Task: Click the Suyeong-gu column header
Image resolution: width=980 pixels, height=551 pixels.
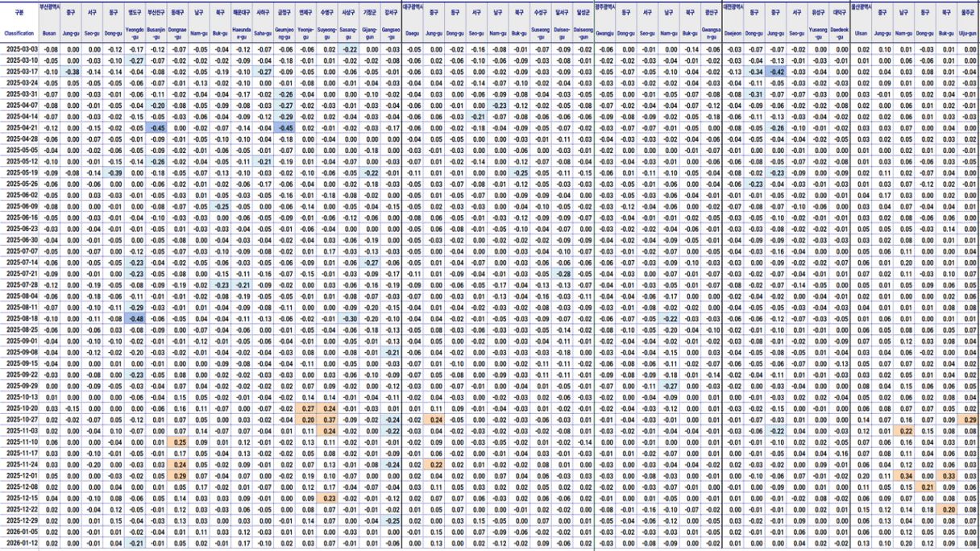Action: click(326, 34)
